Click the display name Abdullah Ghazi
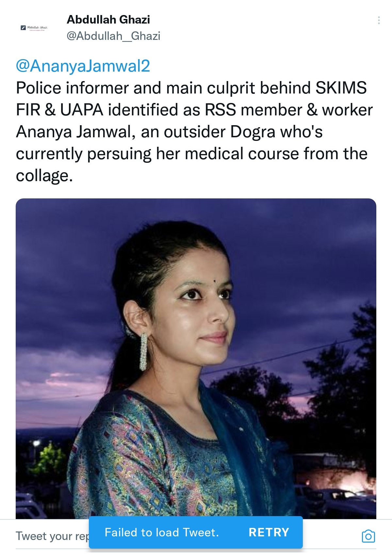Viewport: 392px width, 556px height. [x=108, y=20]
